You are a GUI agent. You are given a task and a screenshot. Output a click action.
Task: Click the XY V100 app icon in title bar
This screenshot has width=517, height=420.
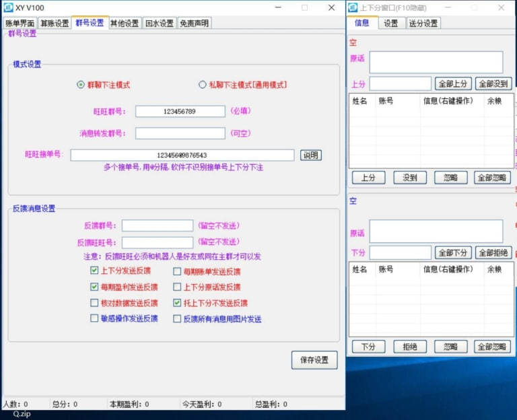pos(8,7)
